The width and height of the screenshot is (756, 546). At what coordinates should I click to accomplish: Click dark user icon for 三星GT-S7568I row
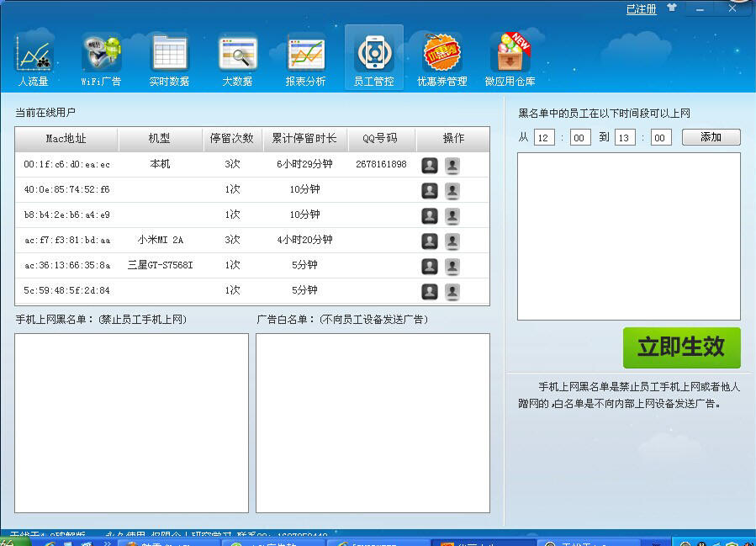pos(430,266)
